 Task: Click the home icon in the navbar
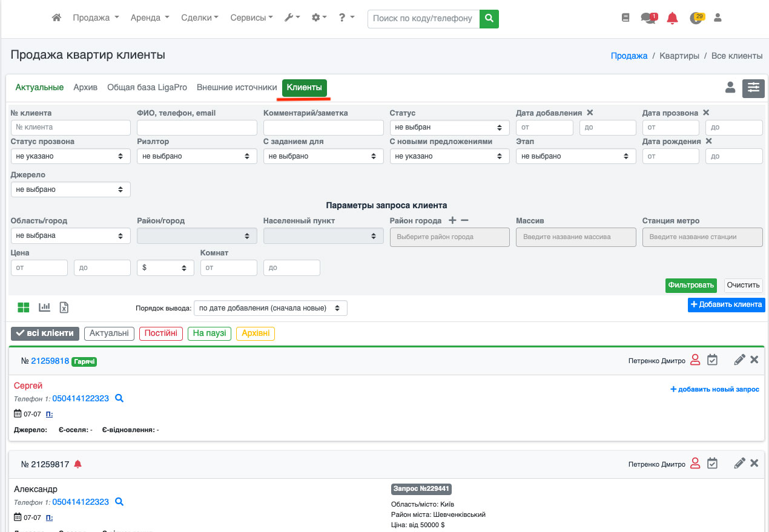point(56,18)
